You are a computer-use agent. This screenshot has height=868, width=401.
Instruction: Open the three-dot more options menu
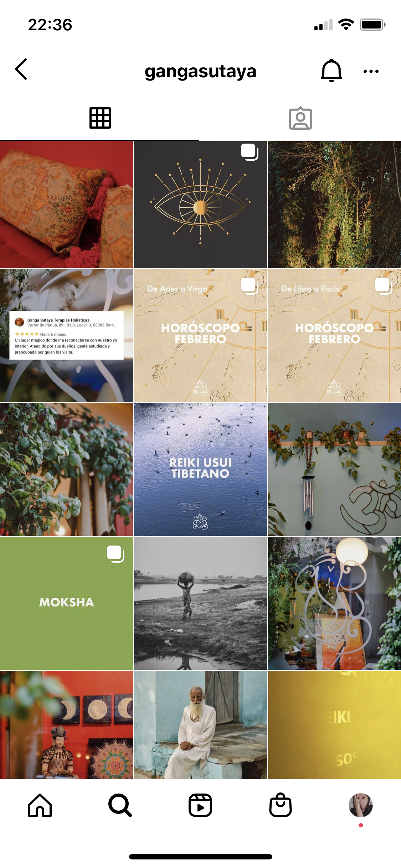click(371, 71)
